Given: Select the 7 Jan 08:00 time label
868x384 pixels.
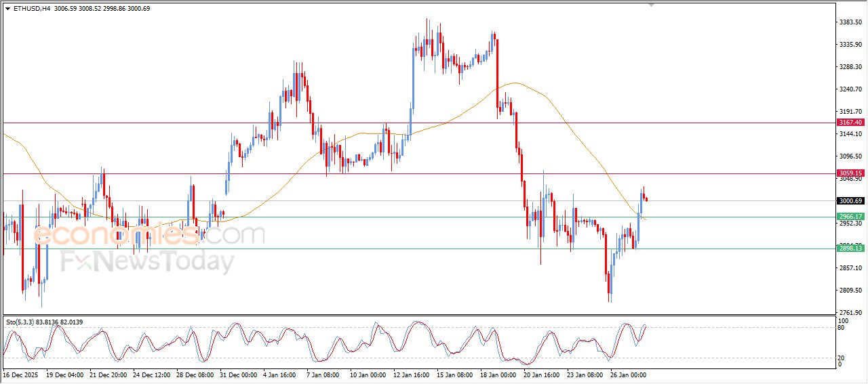Looking at the screenshot, I should coord(323,375).
